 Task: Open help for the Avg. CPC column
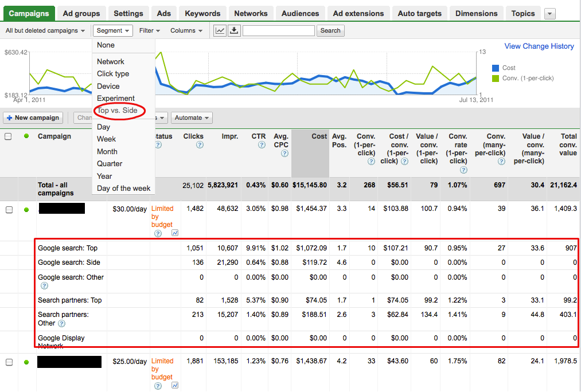coord(284,153)
